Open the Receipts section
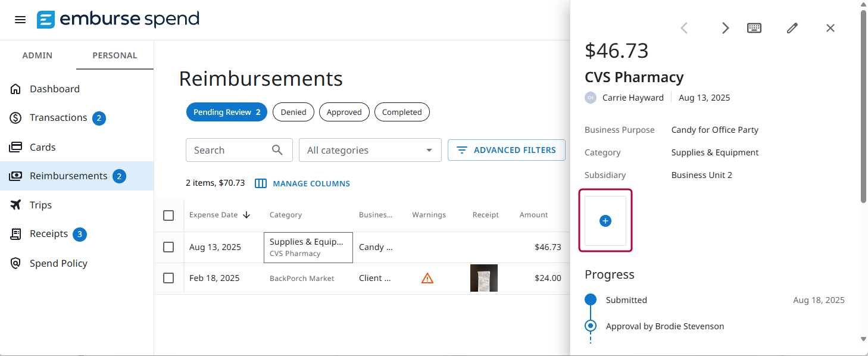Viewport: 868px width, 356px height. point(49,234)
